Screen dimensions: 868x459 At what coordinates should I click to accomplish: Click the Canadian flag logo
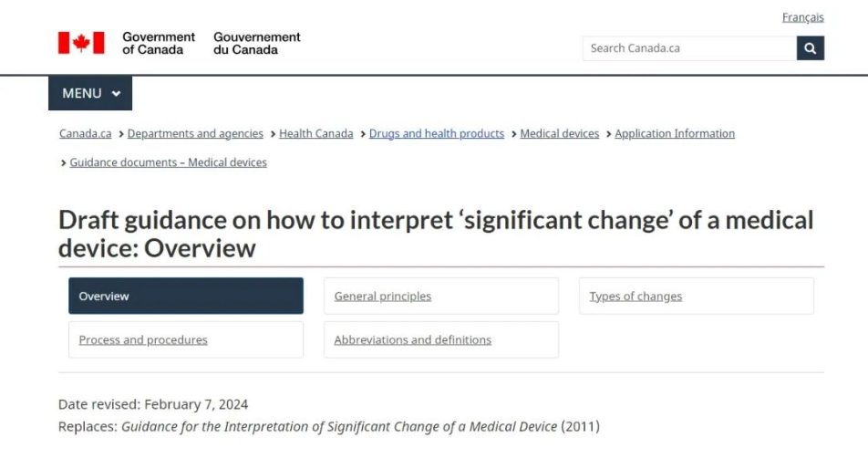point(81,43)
